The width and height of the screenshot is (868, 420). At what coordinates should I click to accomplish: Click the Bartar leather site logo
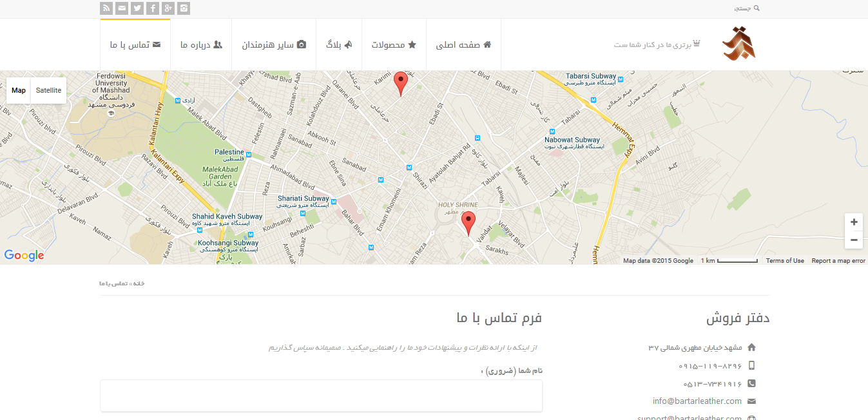pyautogui.click(x=738, y=44)
